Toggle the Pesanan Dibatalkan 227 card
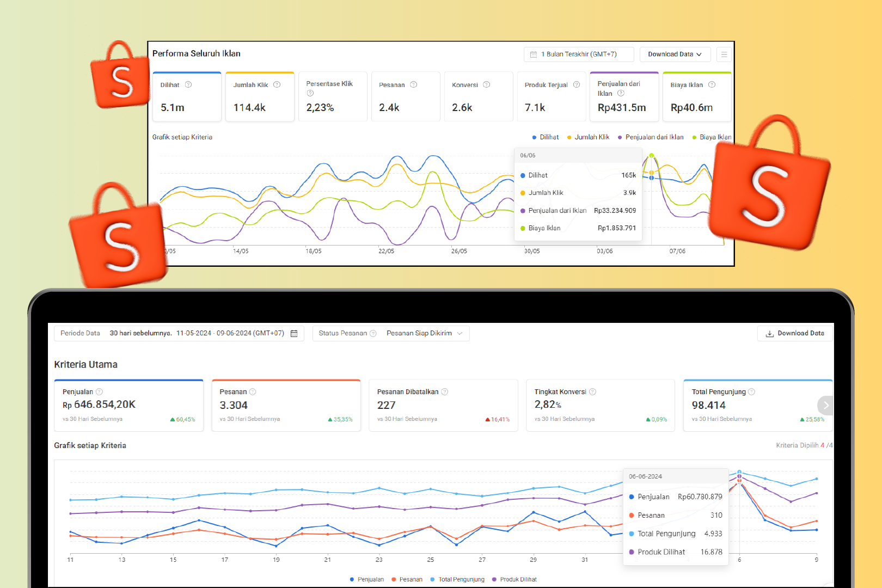The height and width of the screenshot is (588, 882). pos(443,406)
